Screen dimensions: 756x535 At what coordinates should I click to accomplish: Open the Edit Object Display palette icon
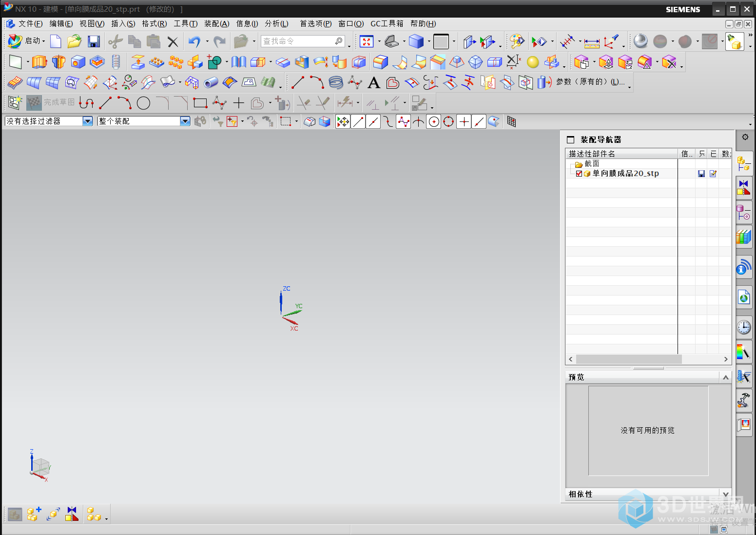[x=517, y=41]
